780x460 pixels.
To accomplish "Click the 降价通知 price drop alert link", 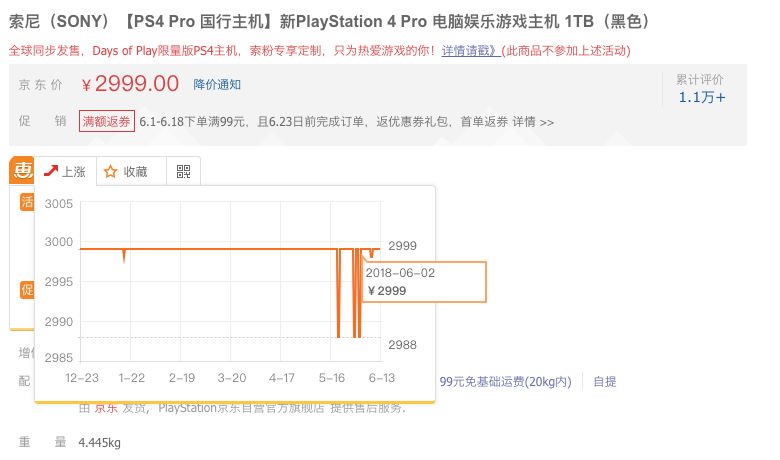I will (217, 85).
